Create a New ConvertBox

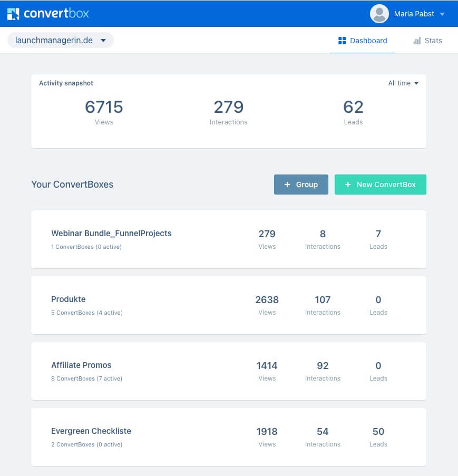pos(381,184)
